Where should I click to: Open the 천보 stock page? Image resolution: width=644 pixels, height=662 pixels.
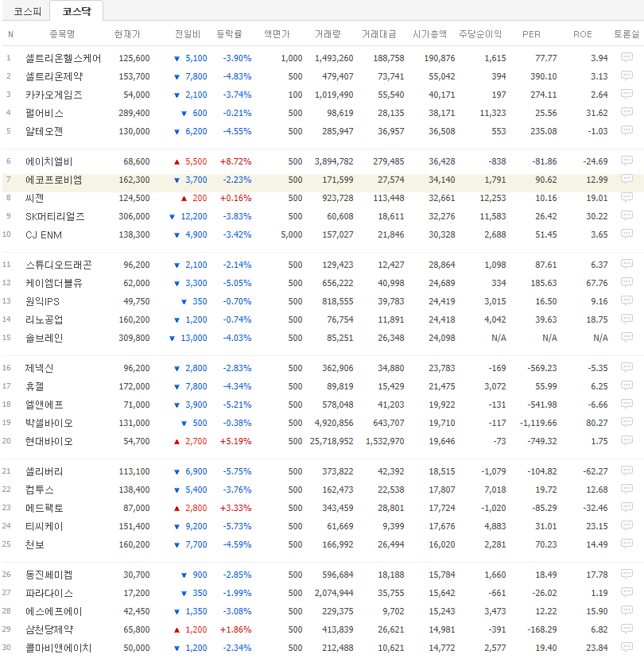click(35, 544)
